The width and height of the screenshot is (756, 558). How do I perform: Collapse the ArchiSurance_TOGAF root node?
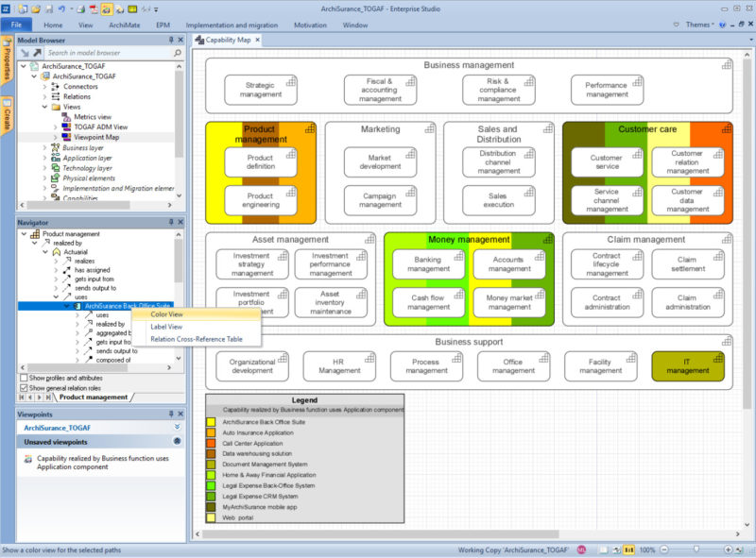point(23,66)
